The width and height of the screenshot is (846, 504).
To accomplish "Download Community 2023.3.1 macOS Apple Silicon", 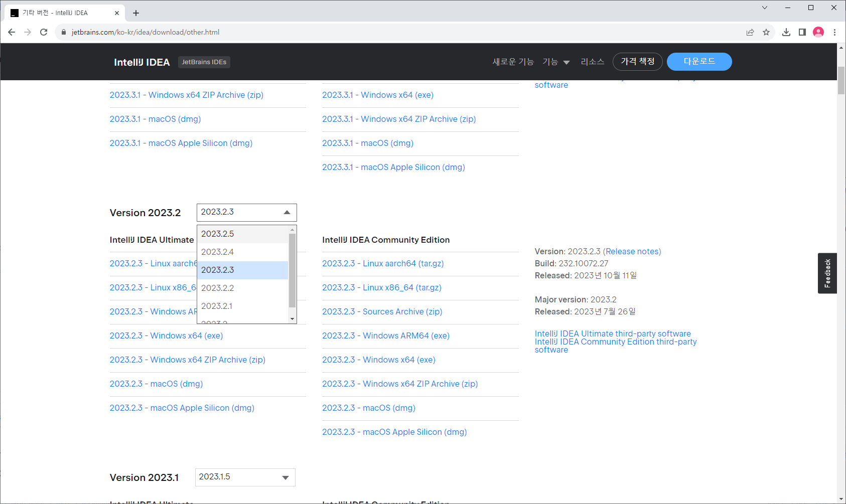I will point(393,167).
